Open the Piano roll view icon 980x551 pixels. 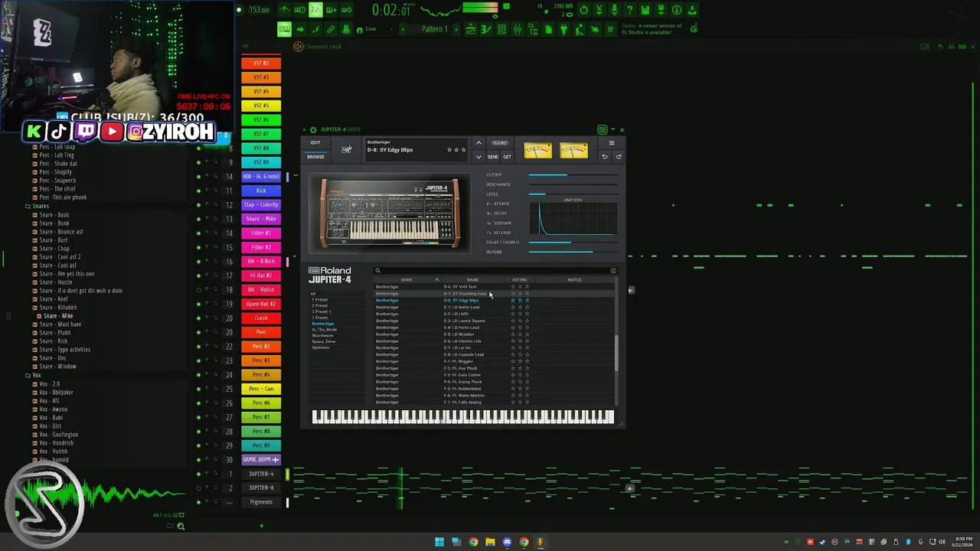coord(487,29)
